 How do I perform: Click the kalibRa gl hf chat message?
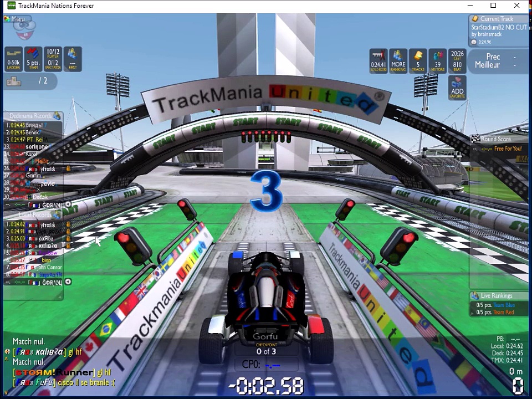[x=47, y=352]
